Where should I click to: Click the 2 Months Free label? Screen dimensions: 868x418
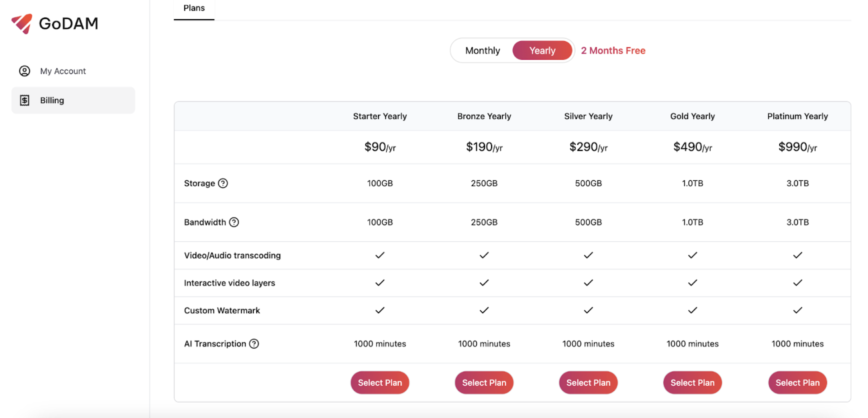click(613, 51)
